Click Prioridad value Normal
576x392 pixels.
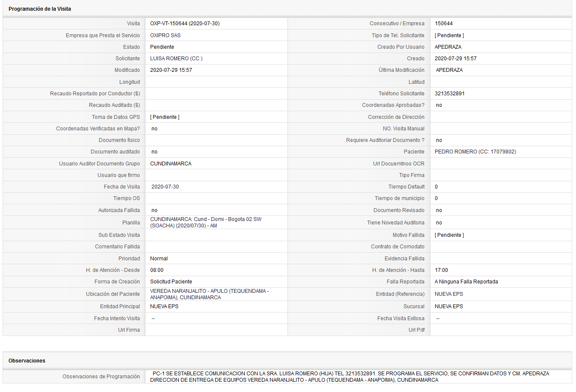pyautogui.click(x=159, y=259)
